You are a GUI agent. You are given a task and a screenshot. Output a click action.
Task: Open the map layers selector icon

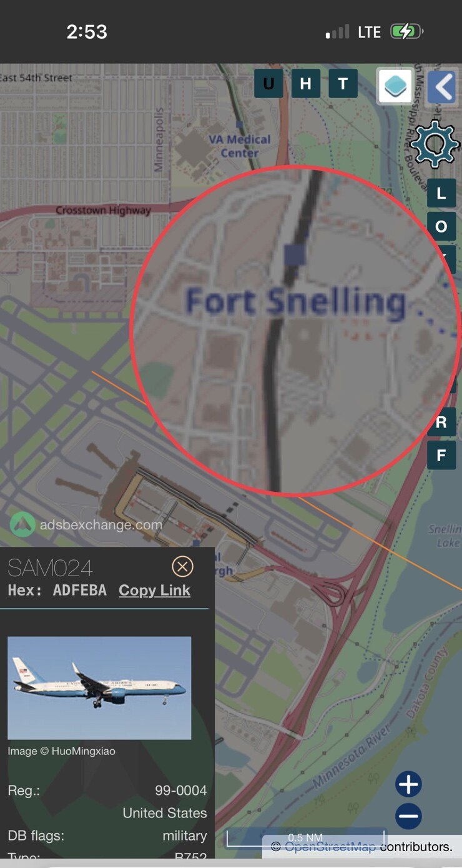click(x=395, y=86)
